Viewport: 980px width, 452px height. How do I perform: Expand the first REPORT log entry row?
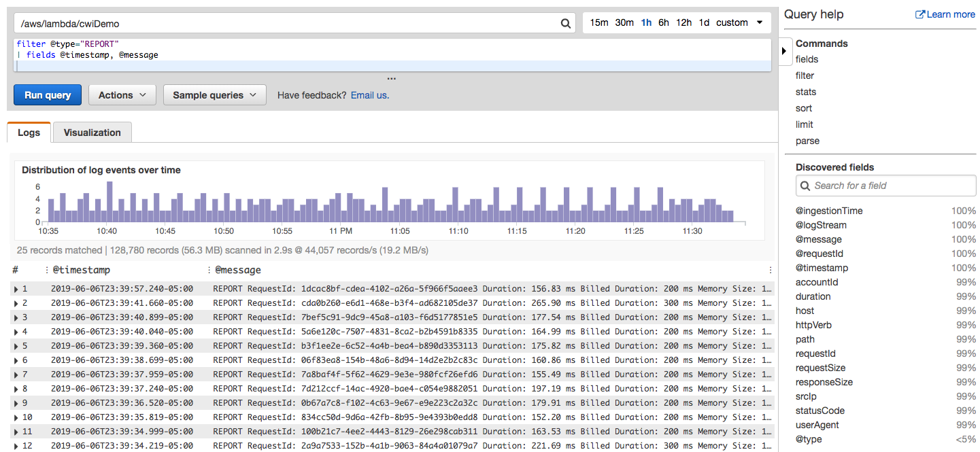pos(15,288)
